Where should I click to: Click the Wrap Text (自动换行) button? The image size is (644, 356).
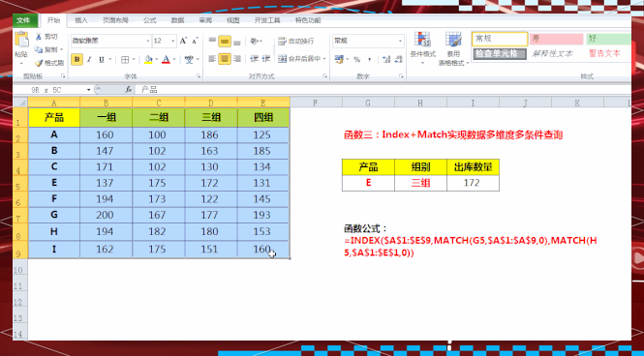[296, 41]
